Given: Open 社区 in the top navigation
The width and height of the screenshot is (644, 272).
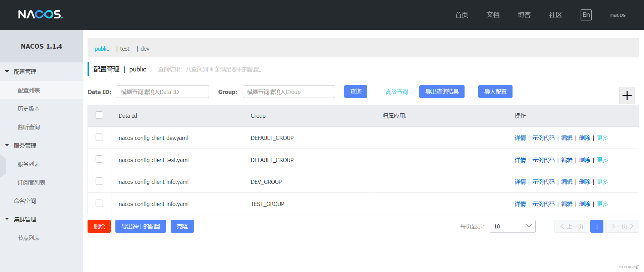Looking at the screenshot, I should [555, 15].
